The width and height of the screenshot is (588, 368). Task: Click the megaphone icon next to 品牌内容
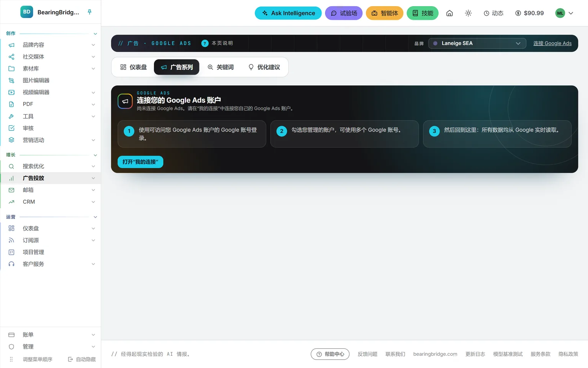11,45
